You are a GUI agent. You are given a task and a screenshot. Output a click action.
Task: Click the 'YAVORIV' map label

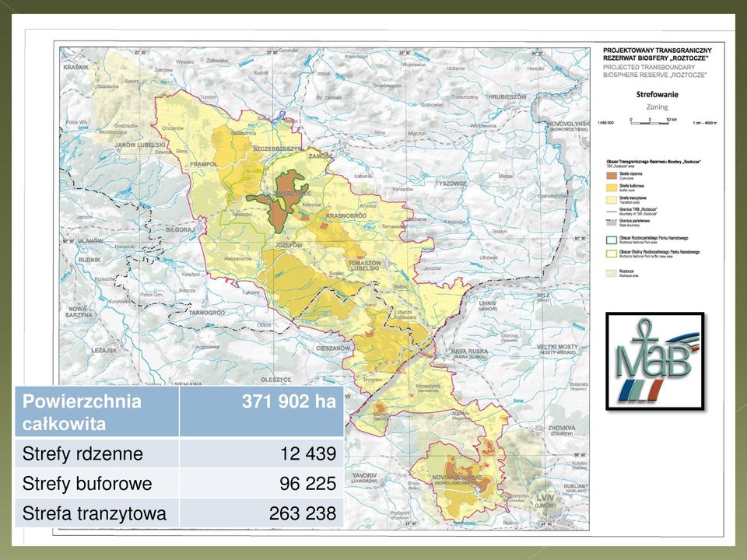pos(364,475)
